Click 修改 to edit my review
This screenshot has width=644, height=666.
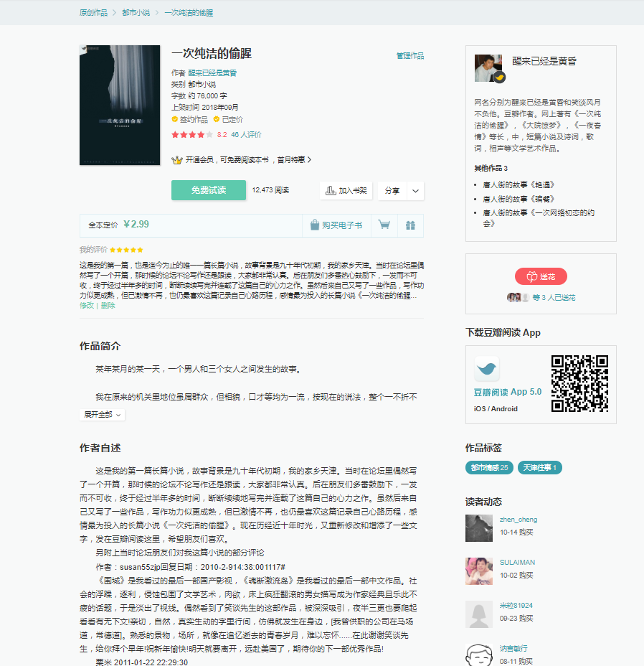[x=87, y=306]
